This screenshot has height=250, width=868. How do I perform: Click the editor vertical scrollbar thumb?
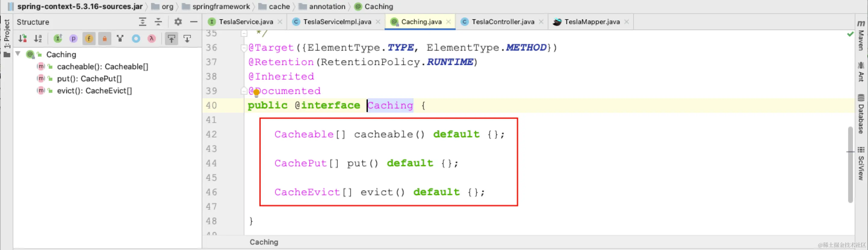click(850, 165)
